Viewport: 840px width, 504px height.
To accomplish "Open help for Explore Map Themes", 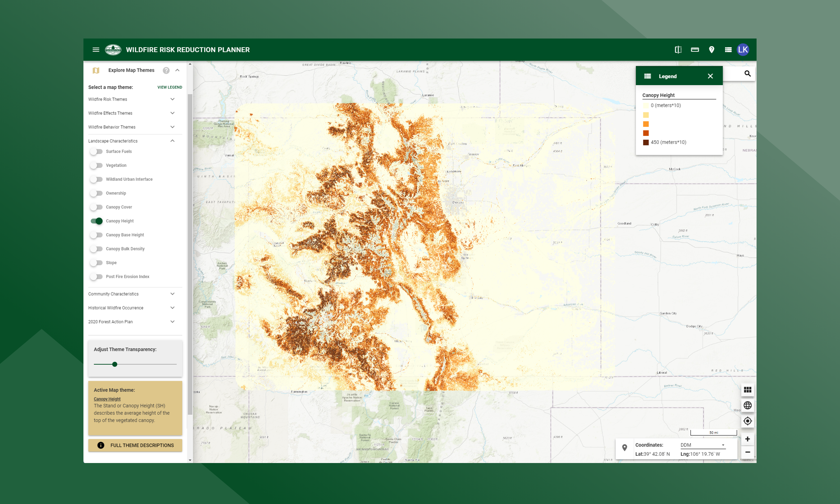I will pos(166,70).
